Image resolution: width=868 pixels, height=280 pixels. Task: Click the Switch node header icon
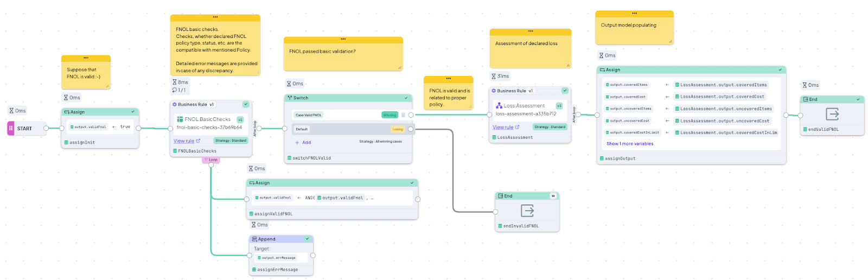point(290,98)
